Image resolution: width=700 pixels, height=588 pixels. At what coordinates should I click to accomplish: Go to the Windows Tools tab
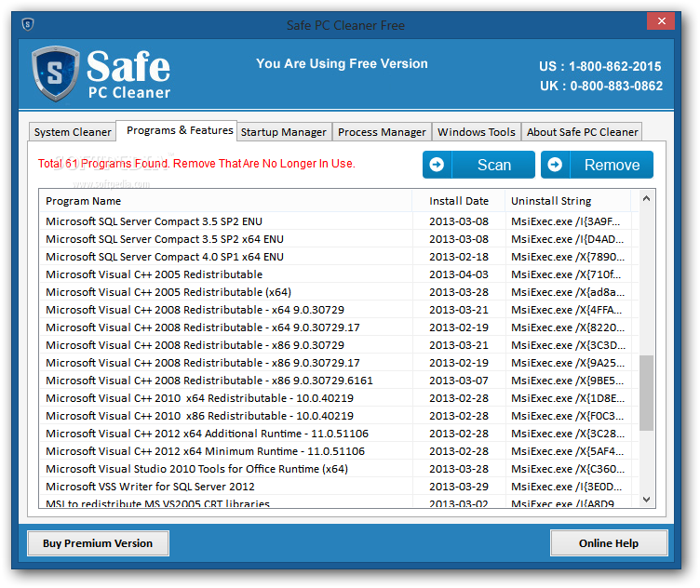tap(477, 132)
